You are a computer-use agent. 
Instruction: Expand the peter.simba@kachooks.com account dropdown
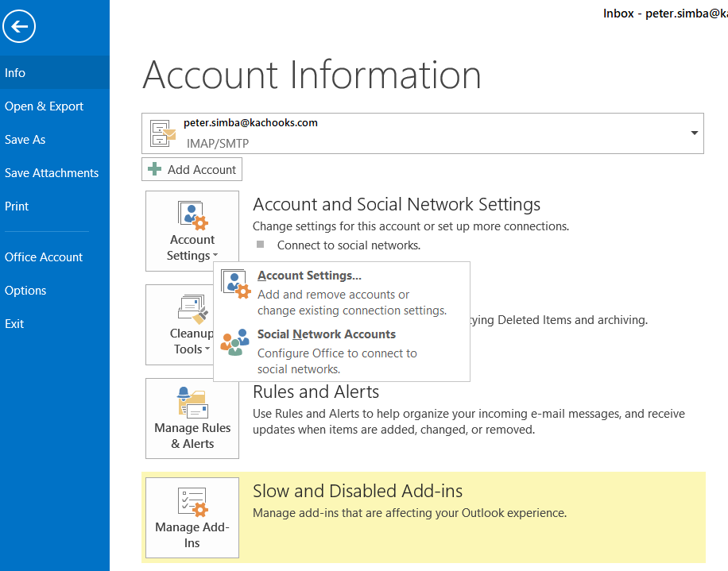[423, 133]
